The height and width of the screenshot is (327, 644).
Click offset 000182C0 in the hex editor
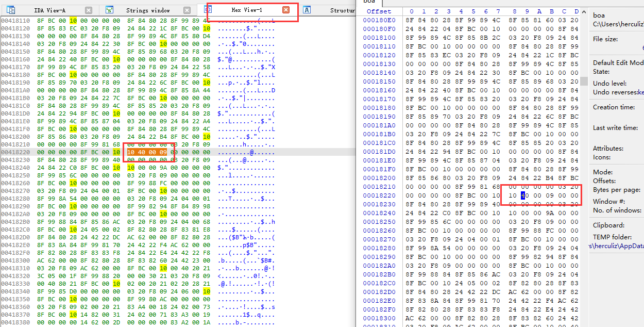[x=380, y=283]
